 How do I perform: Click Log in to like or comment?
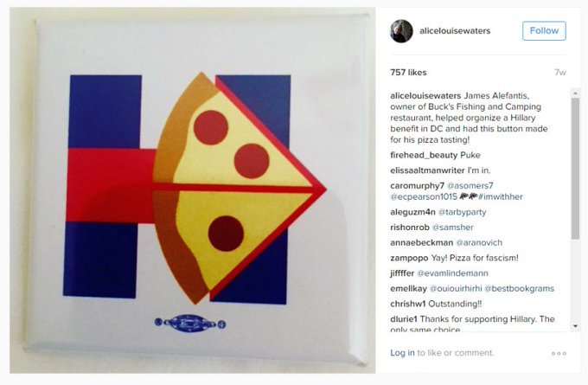402,353
